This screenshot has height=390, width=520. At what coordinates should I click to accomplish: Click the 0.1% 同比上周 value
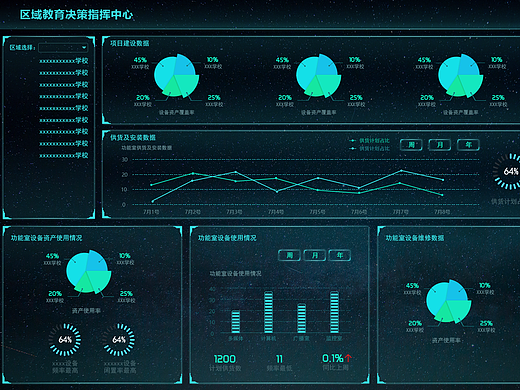click(333, 358)
